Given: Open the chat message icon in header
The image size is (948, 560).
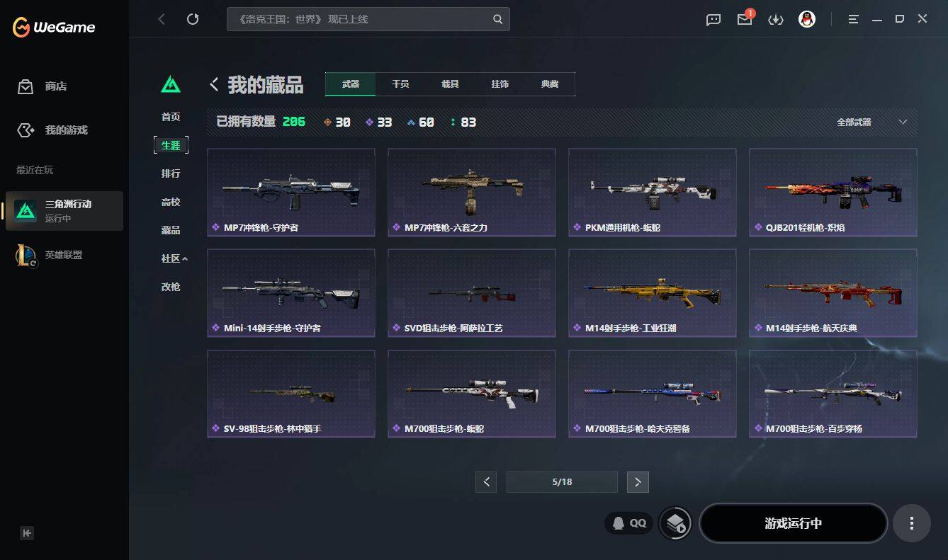Looking at the screenshot, I should click(713, 20).
